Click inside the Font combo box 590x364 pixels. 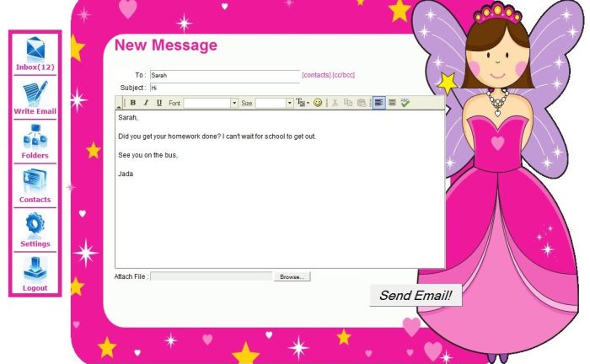207,103
